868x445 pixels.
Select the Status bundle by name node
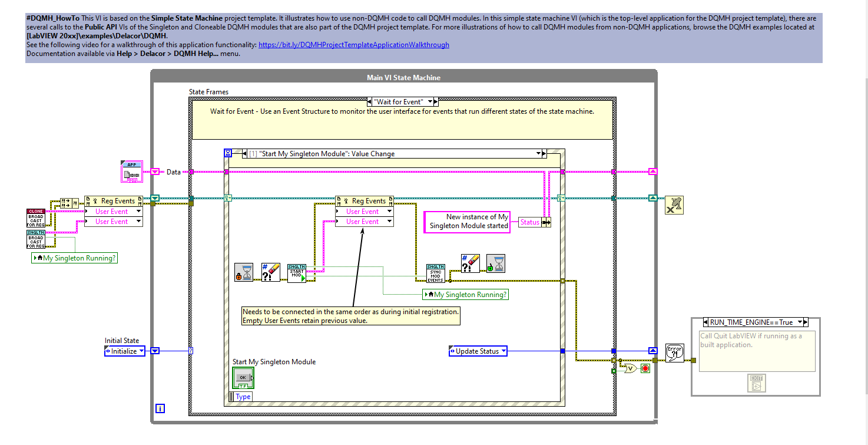coord(535,222)
